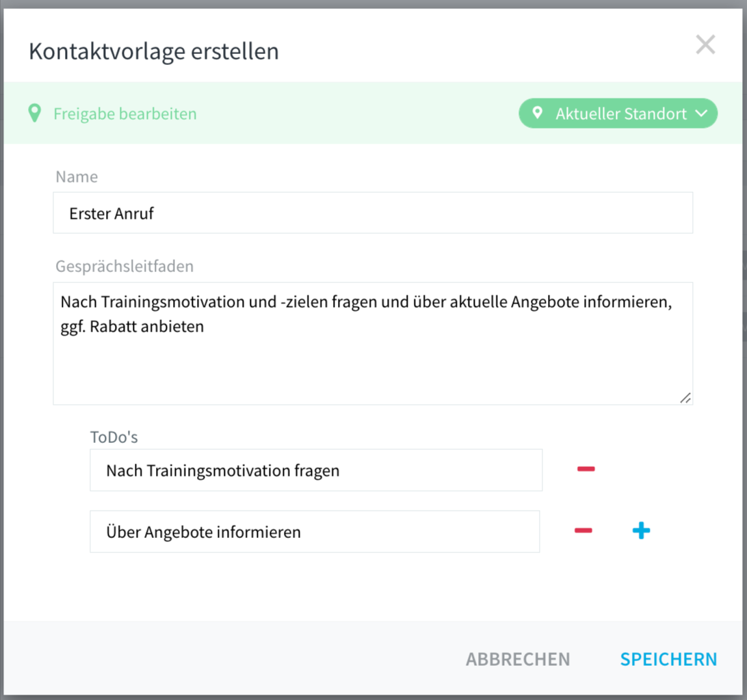Screen dimensions: 747x700
Task: Click the 'Name' field label
Action: (77, 176)
